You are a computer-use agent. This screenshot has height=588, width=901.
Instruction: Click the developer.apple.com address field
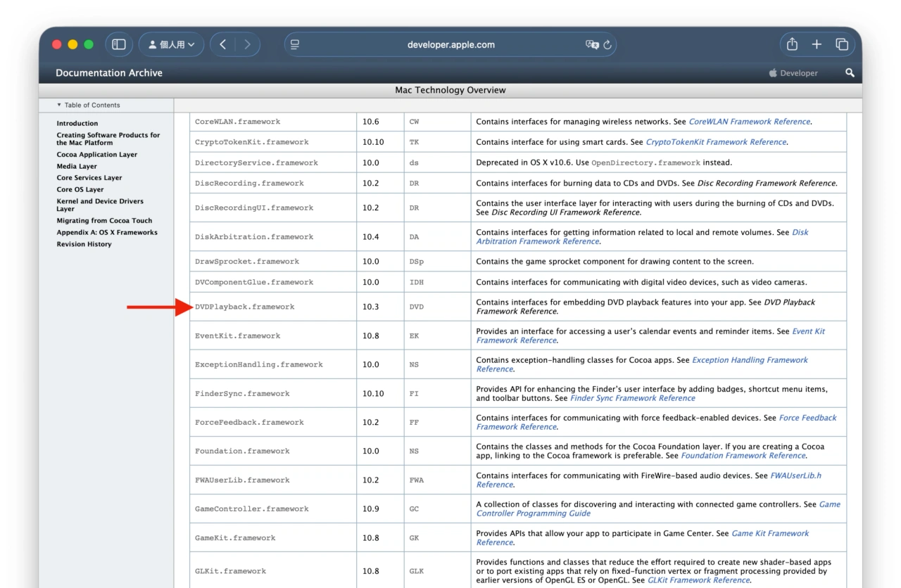click(x=450, y=44)
